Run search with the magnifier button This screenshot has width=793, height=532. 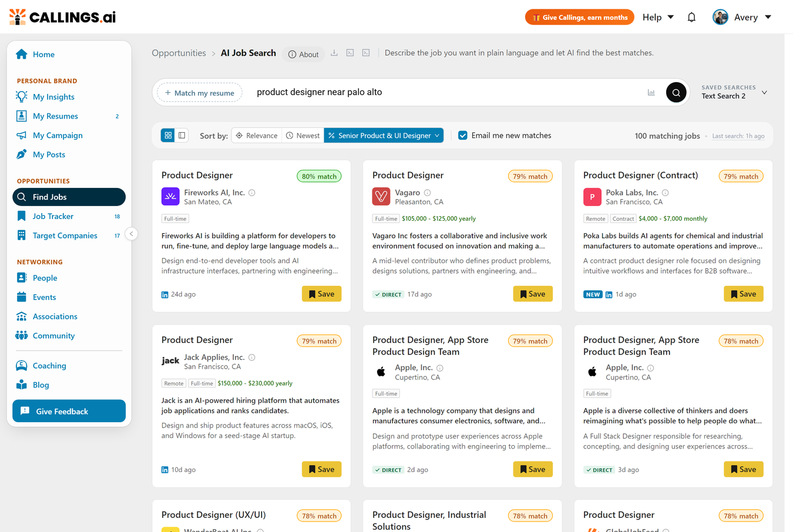676,92
